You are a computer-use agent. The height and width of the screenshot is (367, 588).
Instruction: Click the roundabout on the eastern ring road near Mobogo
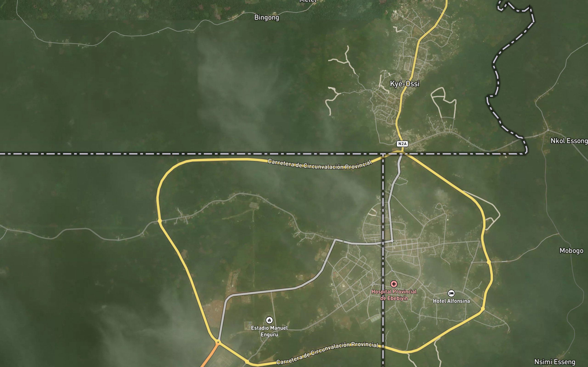pyautogui.click(x=489, y=262)
